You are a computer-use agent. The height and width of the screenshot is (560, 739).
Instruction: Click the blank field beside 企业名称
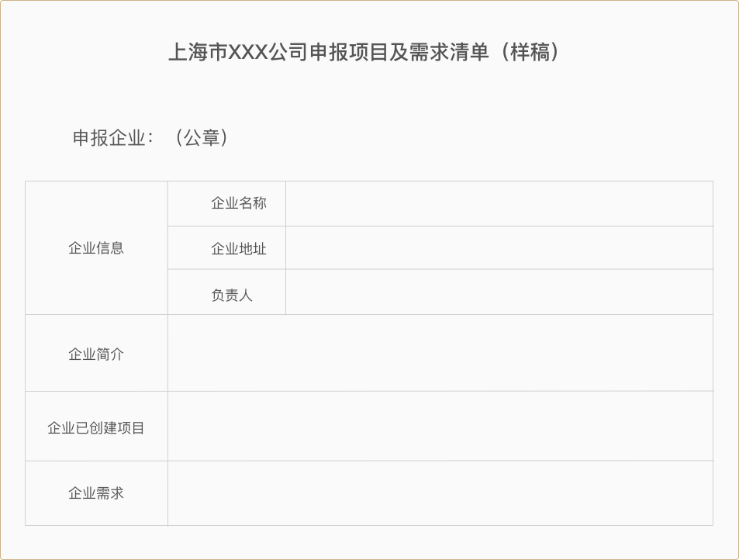499,203
